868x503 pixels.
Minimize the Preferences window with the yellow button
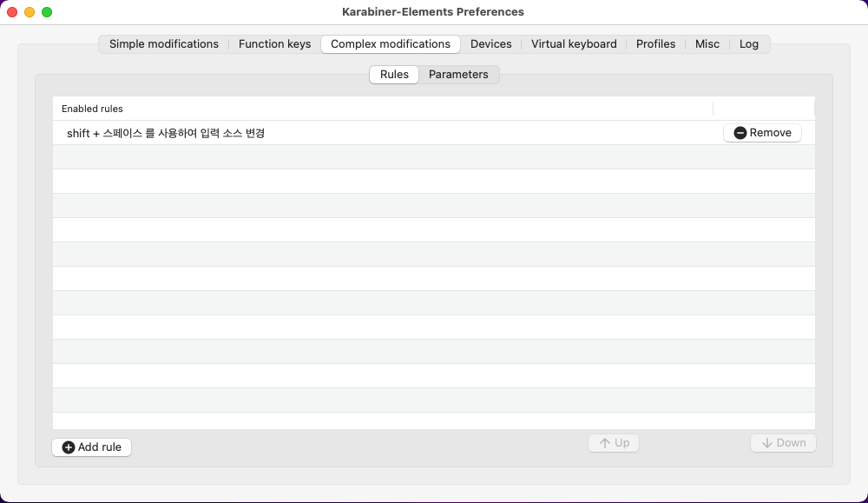30,12
